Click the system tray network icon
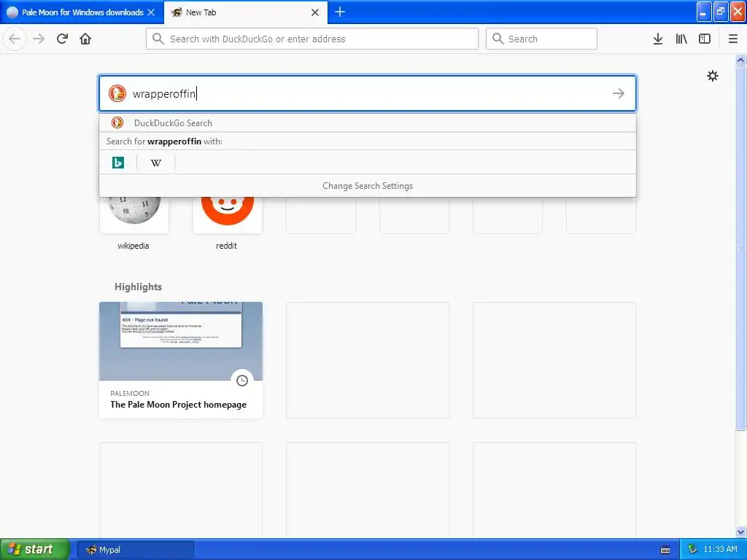Screen dimensions: 747x560 click(x=692, y=550)
